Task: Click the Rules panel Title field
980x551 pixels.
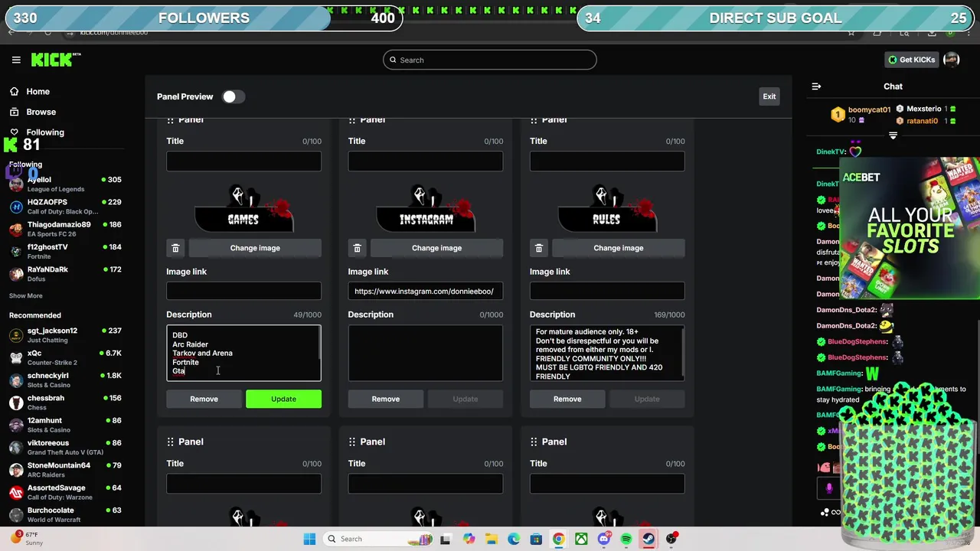Action: (607, 161)
